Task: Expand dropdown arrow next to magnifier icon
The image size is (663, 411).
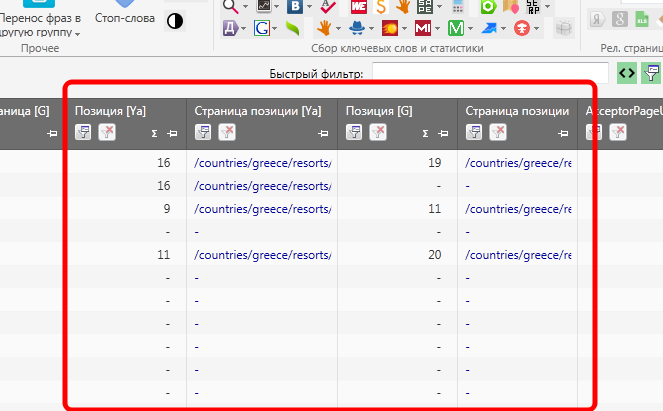Action: [x=244, y=7]
